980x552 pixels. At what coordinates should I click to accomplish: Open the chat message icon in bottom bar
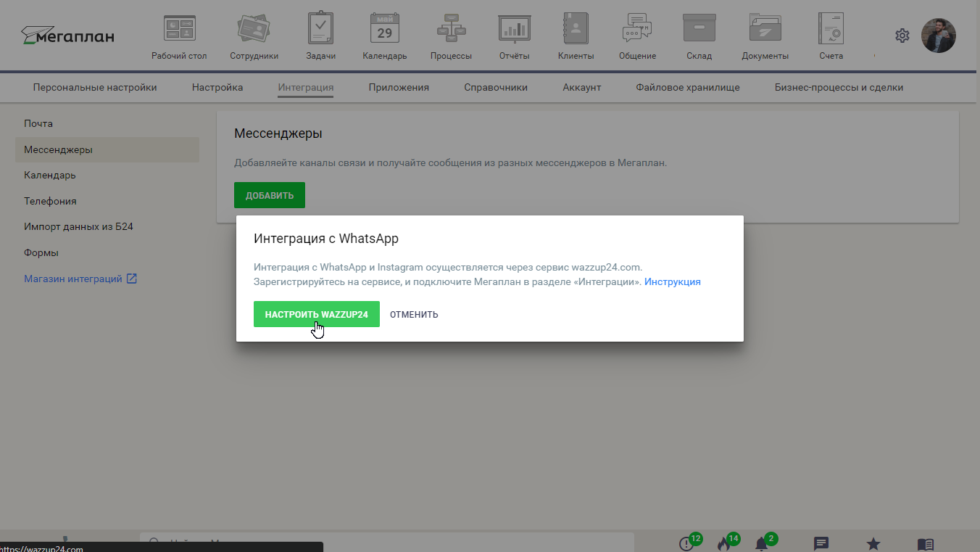pos(821,543)
